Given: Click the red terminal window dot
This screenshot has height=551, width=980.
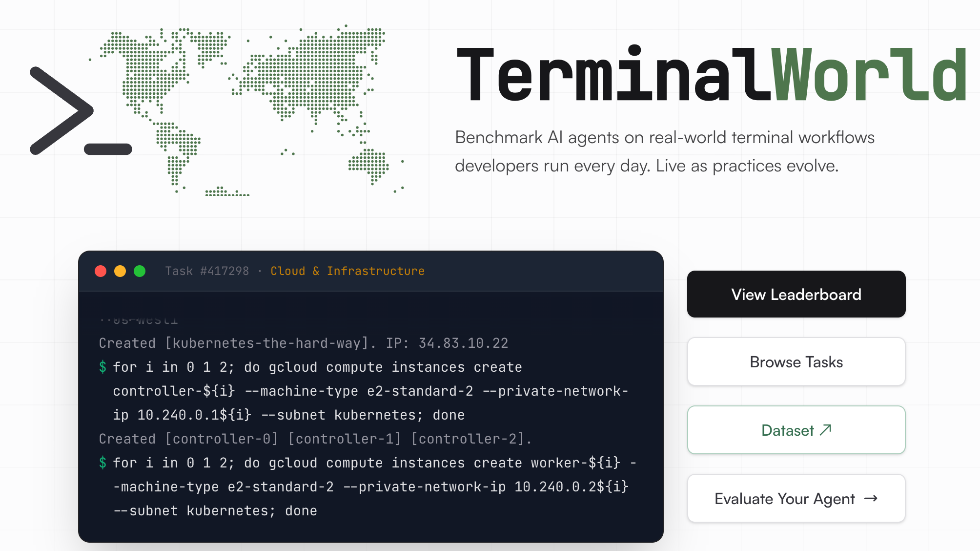Looking at the screenshot, I should (x=101, y=271).
